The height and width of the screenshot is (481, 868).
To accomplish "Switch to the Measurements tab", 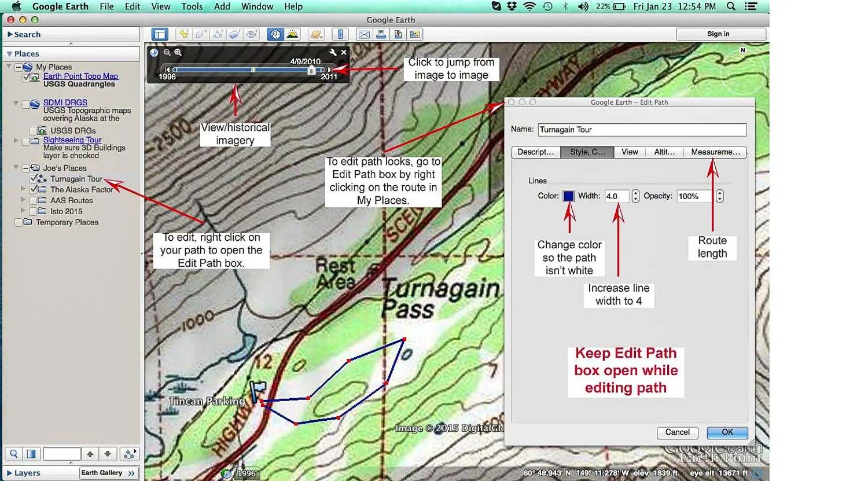I will 715,152.
